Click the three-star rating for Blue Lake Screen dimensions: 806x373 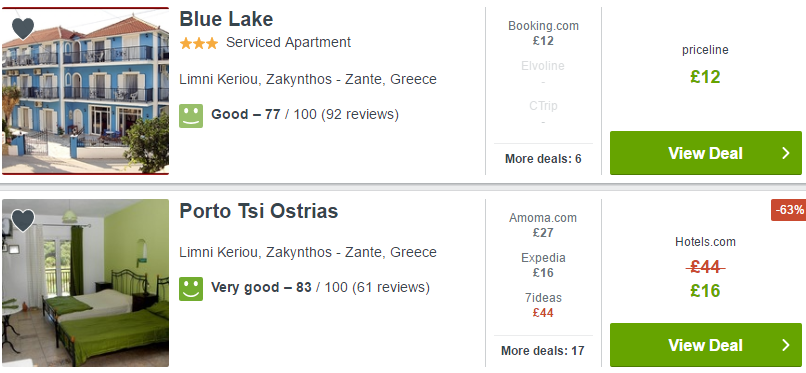(199, 44)
